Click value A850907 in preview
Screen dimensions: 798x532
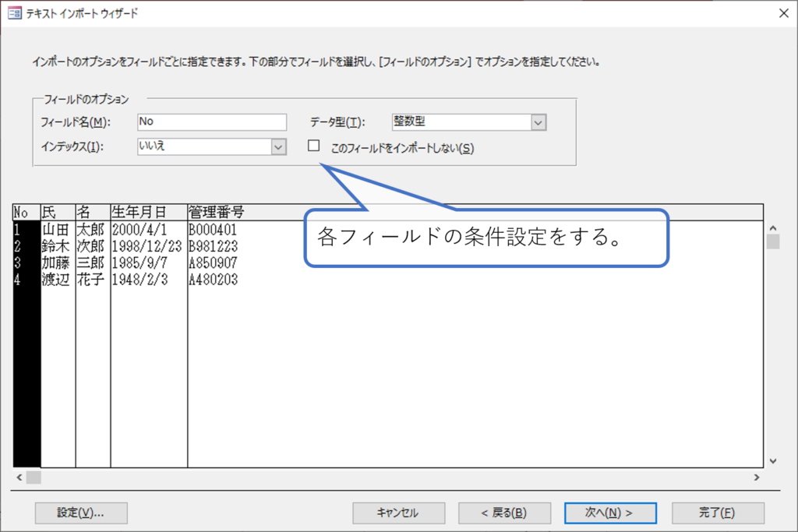pos(213,263)
